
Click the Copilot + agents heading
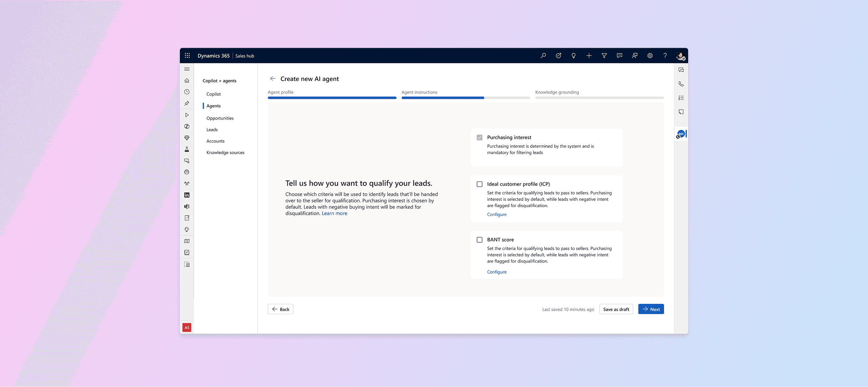pos(219,81)
